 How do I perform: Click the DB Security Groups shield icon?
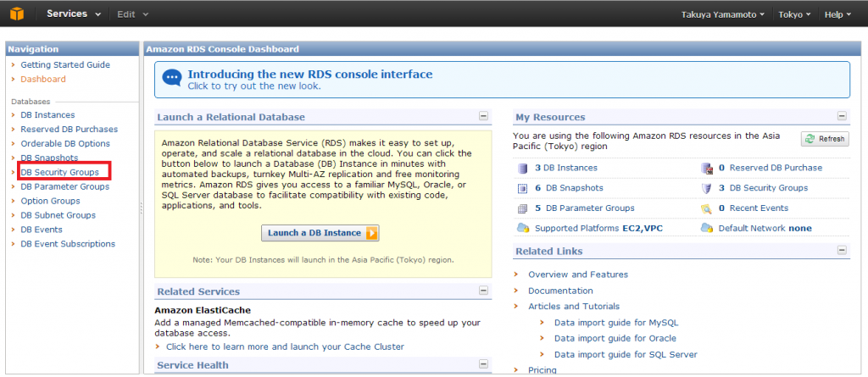[x=706, y=188]
